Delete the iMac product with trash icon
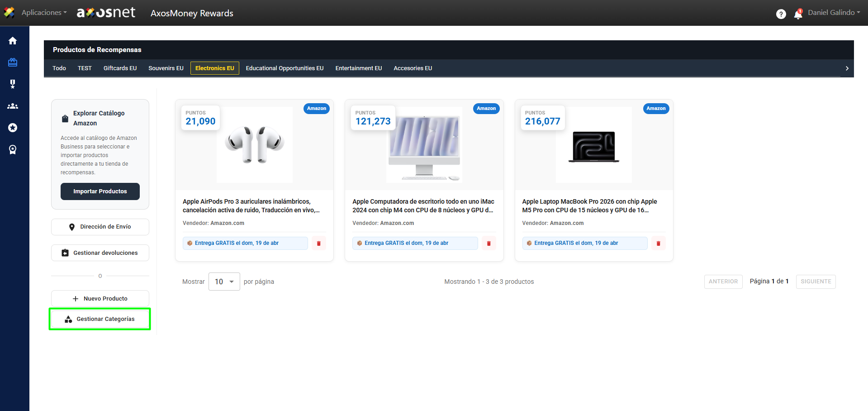 [489, 244]
